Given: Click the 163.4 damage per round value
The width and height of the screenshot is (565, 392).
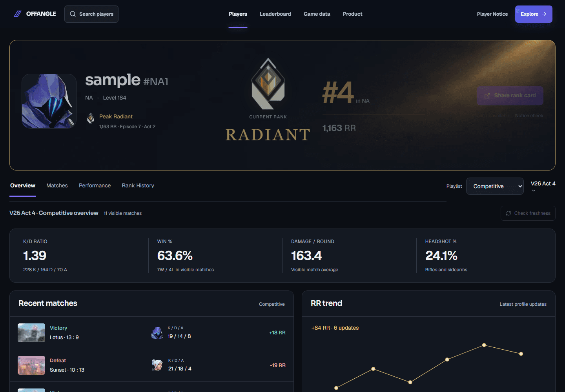Looking at the screenshot, I should coord(306,256).
